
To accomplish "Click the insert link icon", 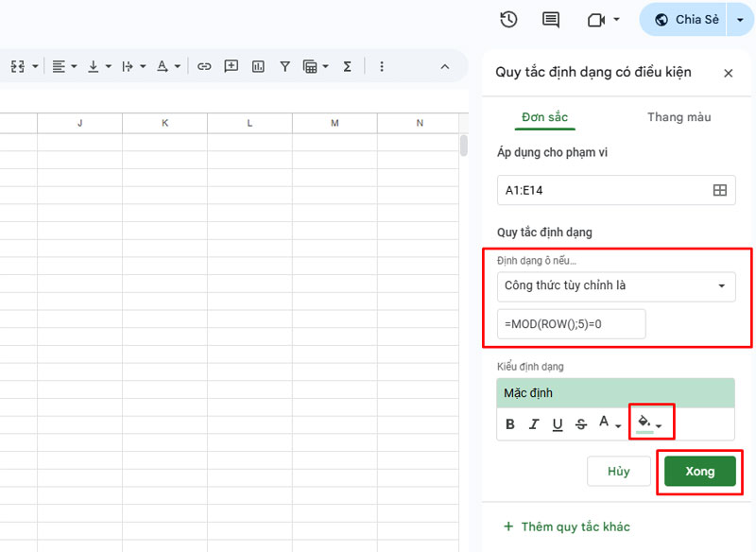I will click(204, 66).
